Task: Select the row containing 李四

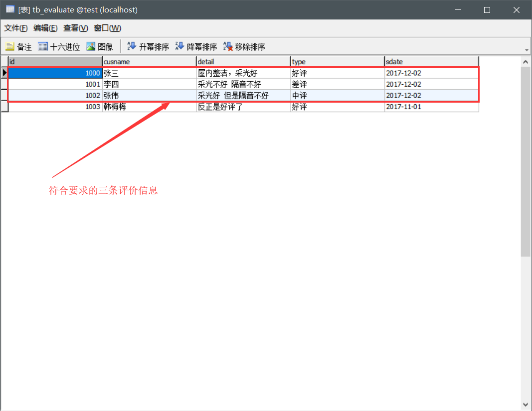Action: click(x=150, y=84)
